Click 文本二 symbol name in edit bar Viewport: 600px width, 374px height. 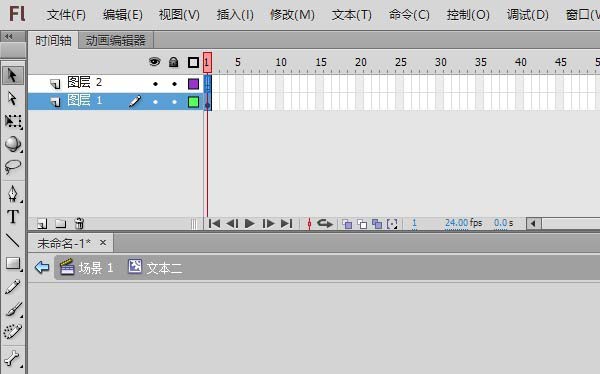click(x=164, y=268)
